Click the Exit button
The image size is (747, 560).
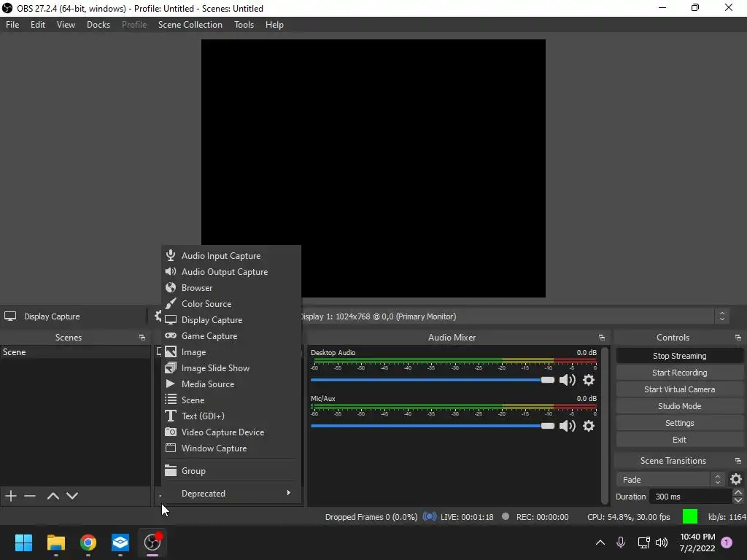click(x=679, y=440)
